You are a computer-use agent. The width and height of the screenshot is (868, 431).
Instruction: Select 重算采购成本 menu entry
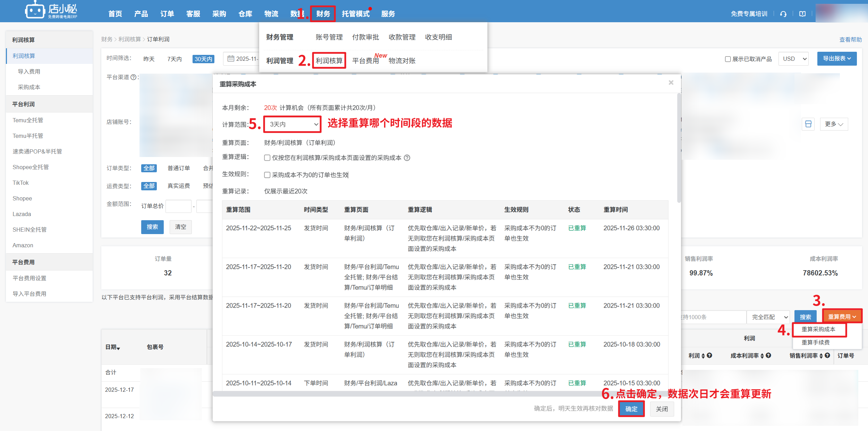coord(818,329)
